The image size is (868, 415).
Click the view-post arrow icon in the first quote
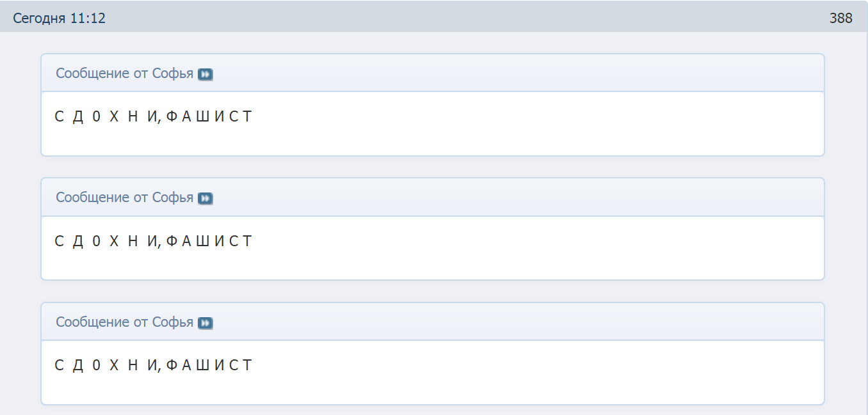coord(205,74)
